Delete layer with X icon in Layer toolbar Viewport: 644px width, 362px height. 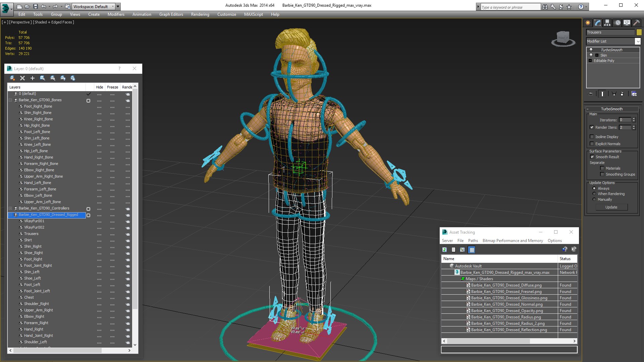[x=22, y=78]
